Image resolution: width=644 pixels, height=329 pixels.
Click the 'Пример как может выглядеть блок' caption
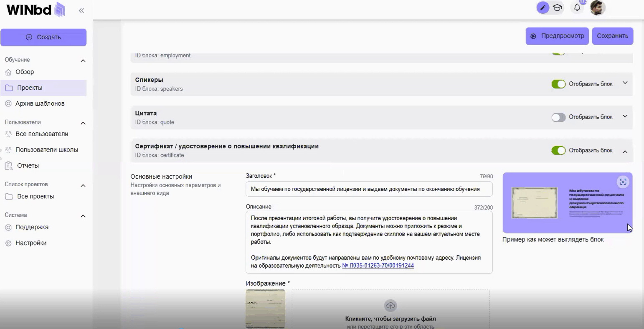point(553,240)
